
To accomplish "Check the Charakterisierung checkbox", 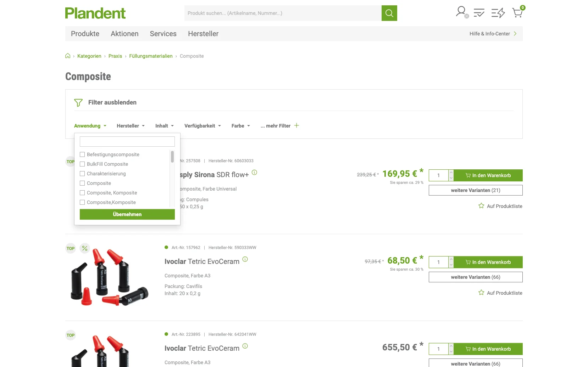I will pyautogui.click(x=82, y=174).
